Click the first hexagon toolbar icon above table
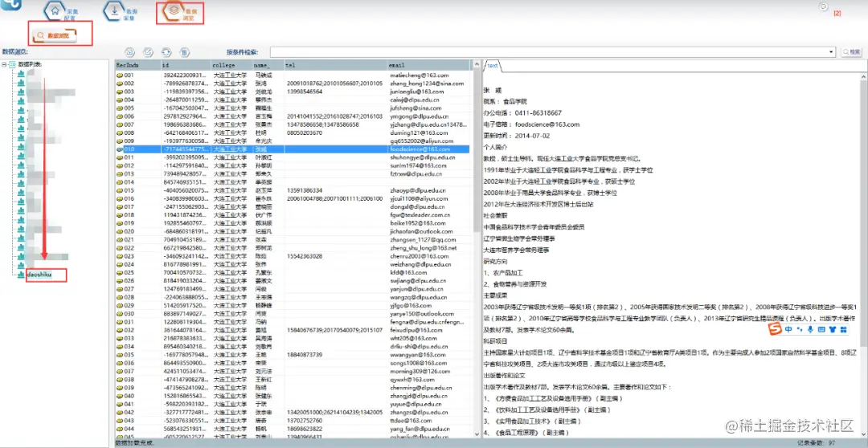 (129, 52)
